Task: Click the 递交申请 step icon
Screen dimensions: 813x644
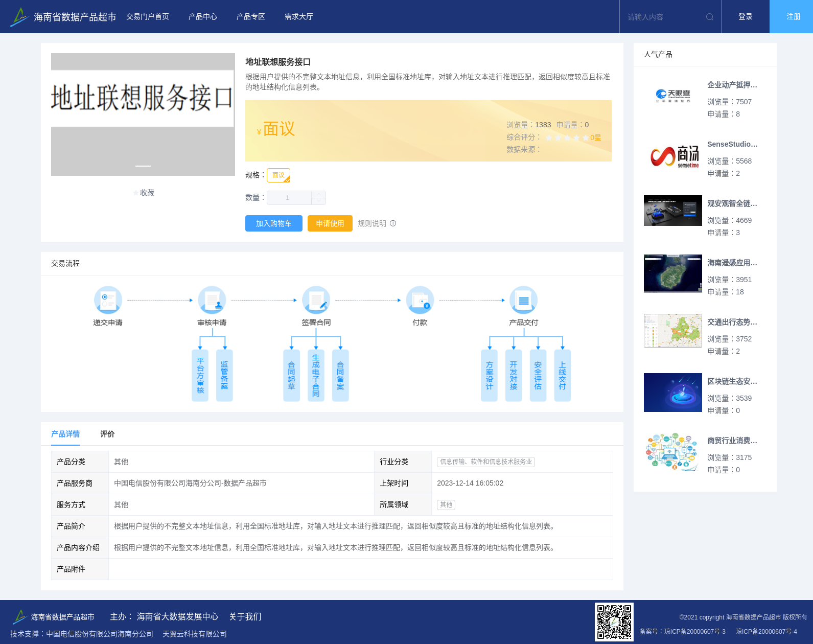Action: pos(108,300)
